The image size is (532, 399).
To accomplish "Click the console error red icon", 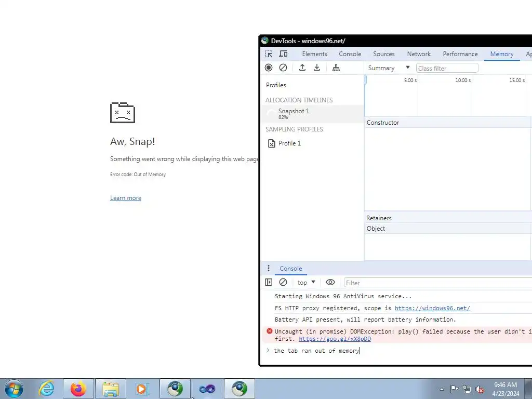I will (x=270, y=331).
